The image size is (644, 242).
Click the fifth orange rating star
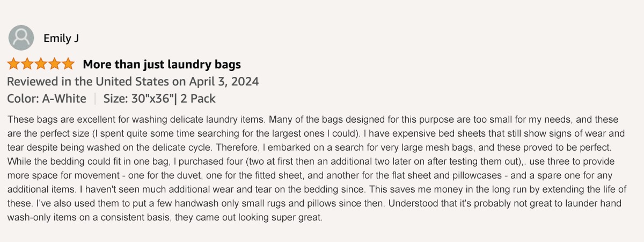[x=68, y=65]
